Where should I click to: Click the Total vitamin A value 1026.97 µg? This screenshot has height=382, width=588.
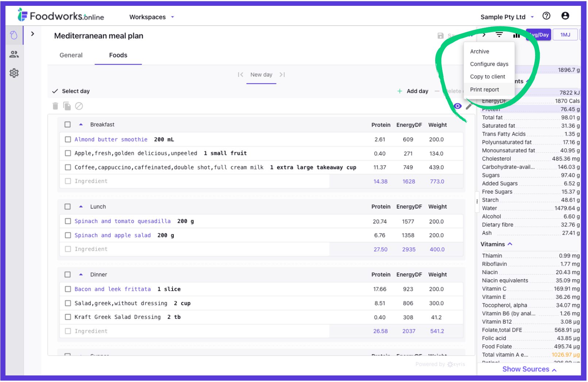565,355
